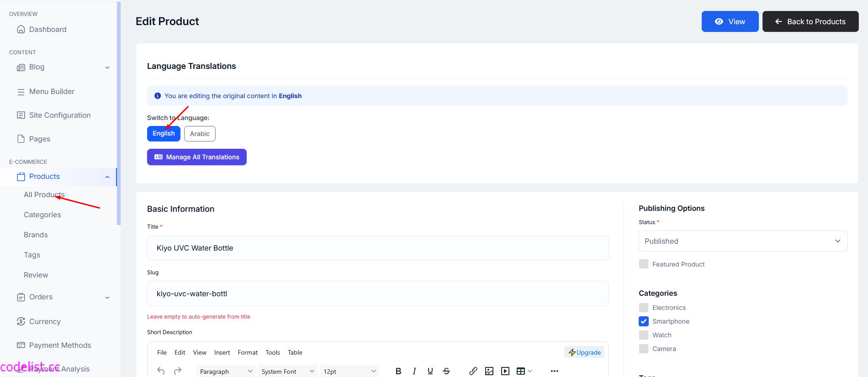The image size is (868, 377).
Task: Switch language to Arabic
Action: tap(200, 134)
